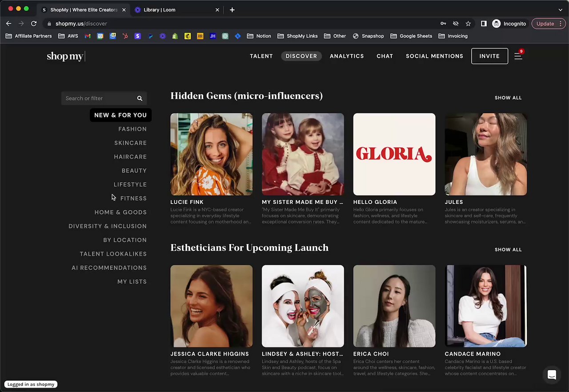Open the Jira bookmark icon
Screen dimensions: 569x392
pos(237,36)
